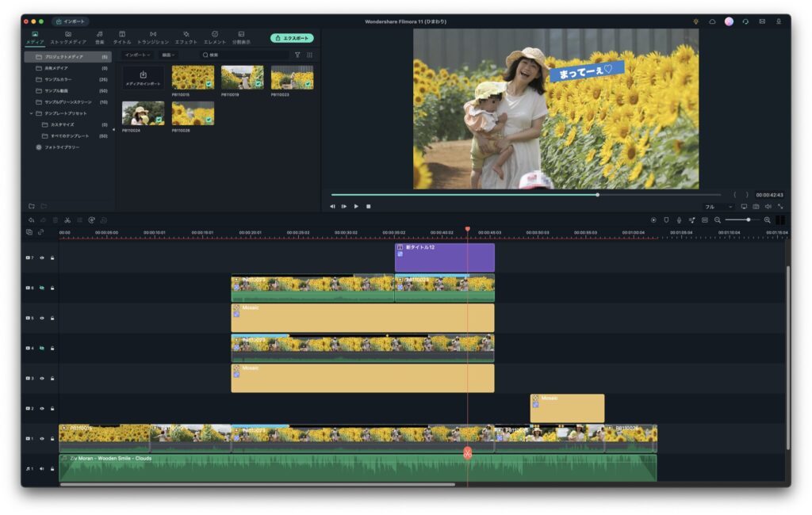
Task: Click the timeline zoom slider handle
Action: click(748, 219)
